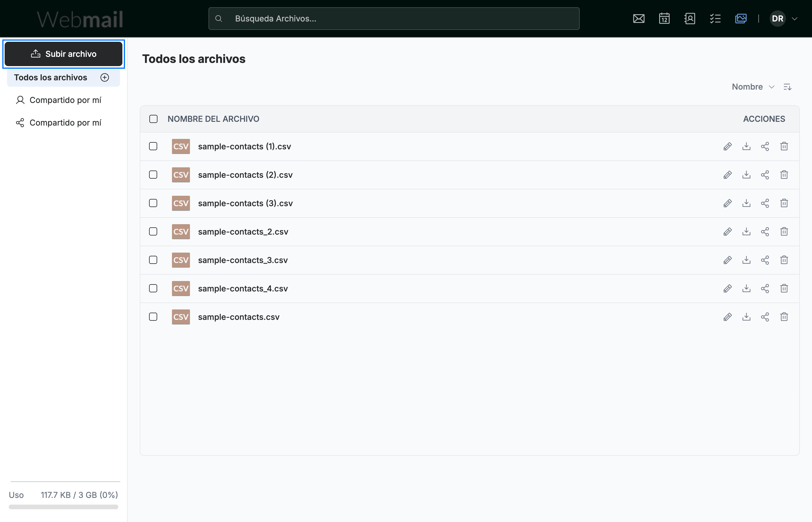Open file name sample-contacts_2.csv
Image resolution: width=812 pixels, height=522 pixels.
click(243, 232)
